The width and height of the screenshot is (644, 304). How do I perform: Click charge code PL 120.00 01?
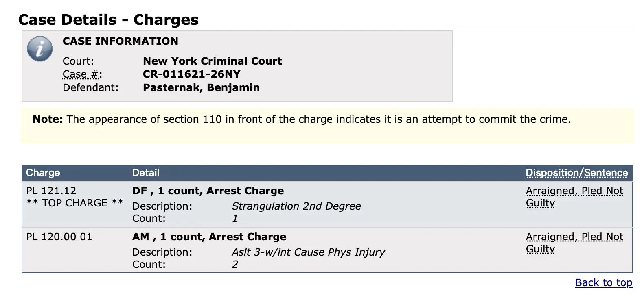(x=59, y=237)
